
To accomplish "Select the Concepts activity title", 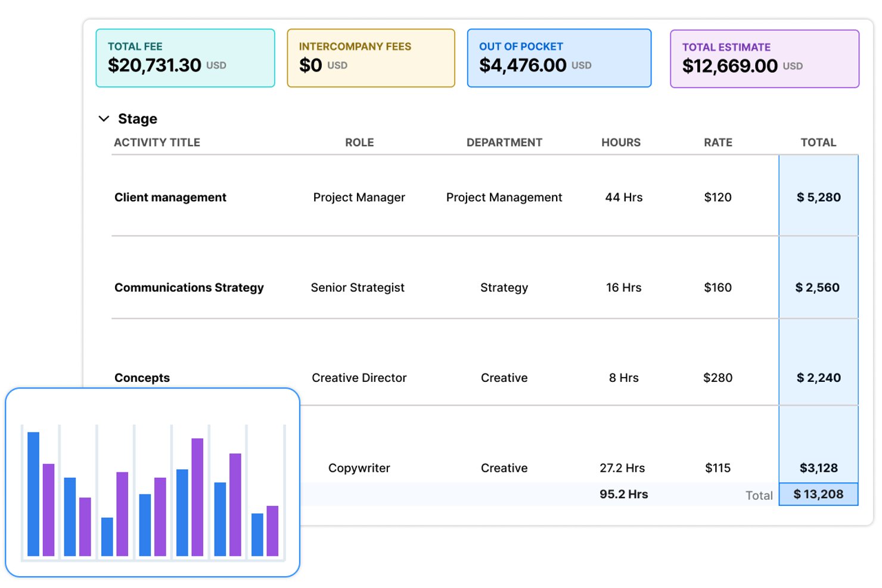I will (142, 378).
